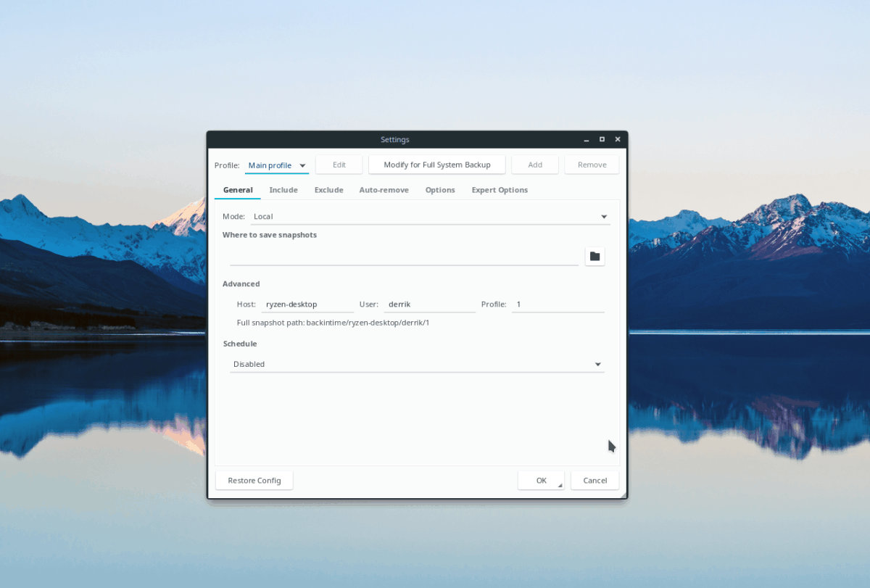Switch to the Exclude tab
This screenshot has width=870, height=588.
[x=328, y=189]
